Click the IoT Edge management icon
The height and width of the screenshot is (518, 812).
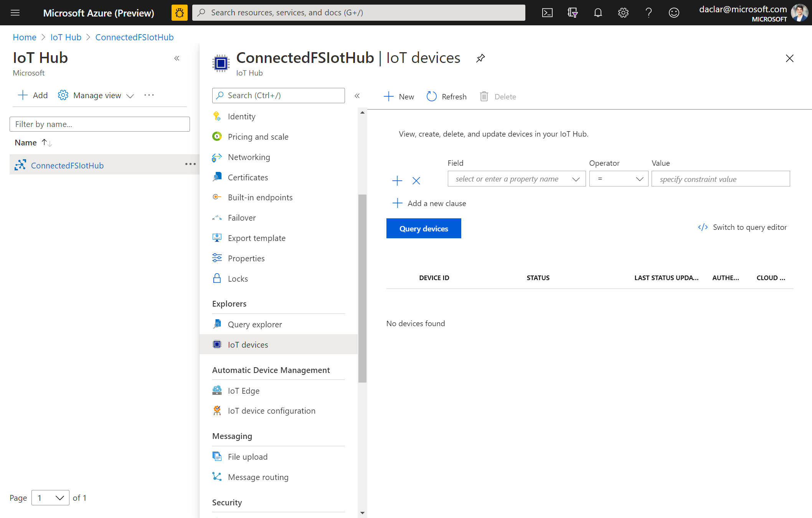click(x=216, y=389)
